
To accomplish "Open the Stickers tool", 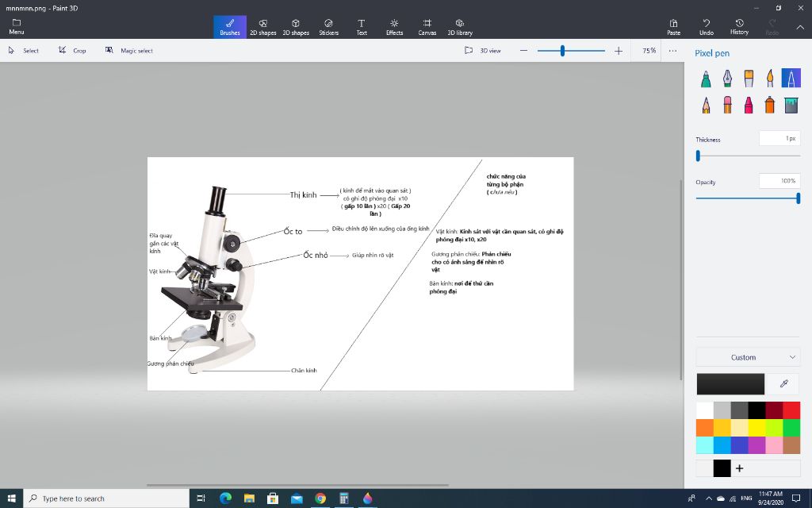I will (x=328, y=27).
